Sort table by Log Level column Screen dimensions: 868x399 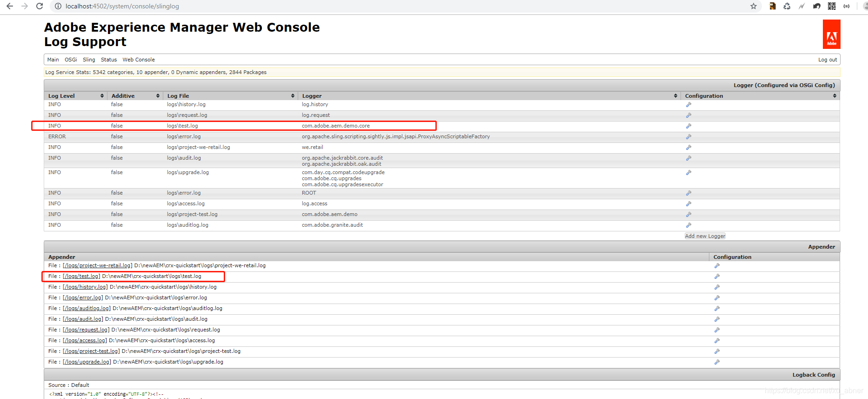tap(76, 96)
